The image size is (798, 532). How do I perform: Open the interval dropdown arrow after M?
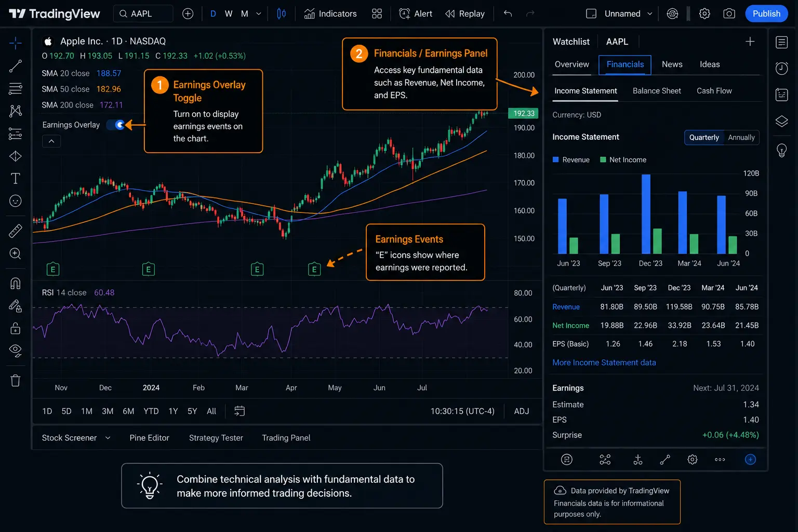pyautogui.click(x=259, y=14)
